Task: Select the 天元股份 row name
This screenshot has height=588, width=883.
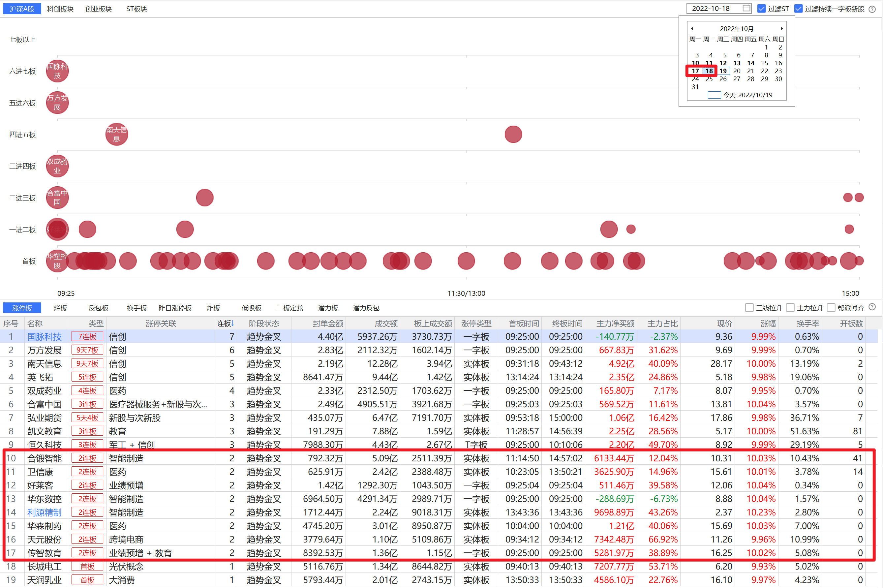Action: (x=44, y=539)
